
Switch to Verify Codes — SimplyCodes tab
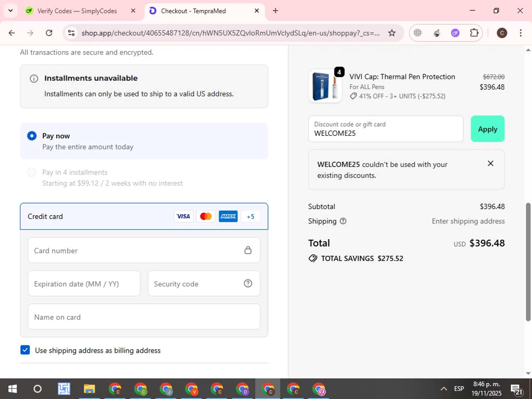click(77, 11)
